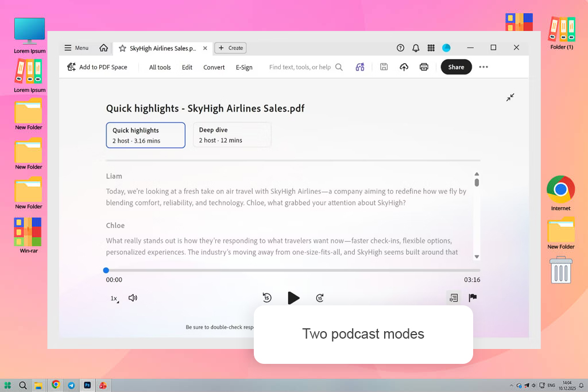Open the help question mark icon
This screenshot has height=392, width=588.
pos(400,48)
